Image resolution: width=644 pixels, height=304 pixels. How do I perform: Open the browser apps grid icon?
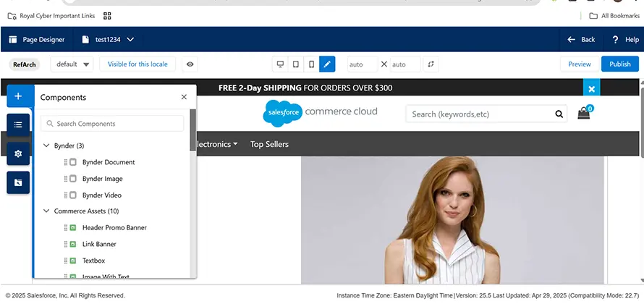tap(107, 16)
